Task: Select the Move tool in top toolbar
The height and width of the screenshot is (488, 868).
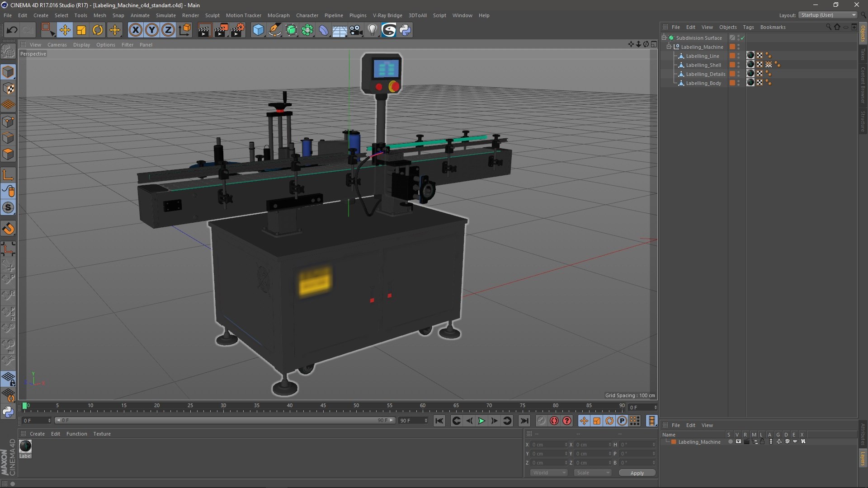Action: (x=65, y=30)
